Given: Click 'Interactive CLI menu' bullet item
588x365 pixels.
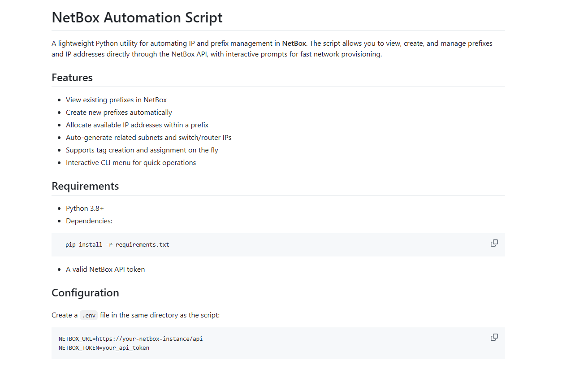Looking at the screenshot, I should pyautogui.click(x=131, y=163).
